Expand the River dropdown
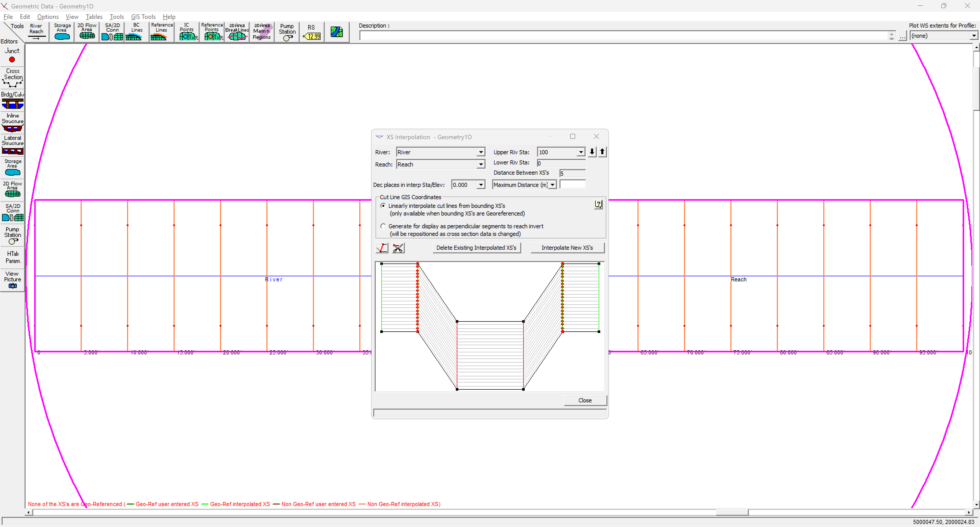 [481, 152]
